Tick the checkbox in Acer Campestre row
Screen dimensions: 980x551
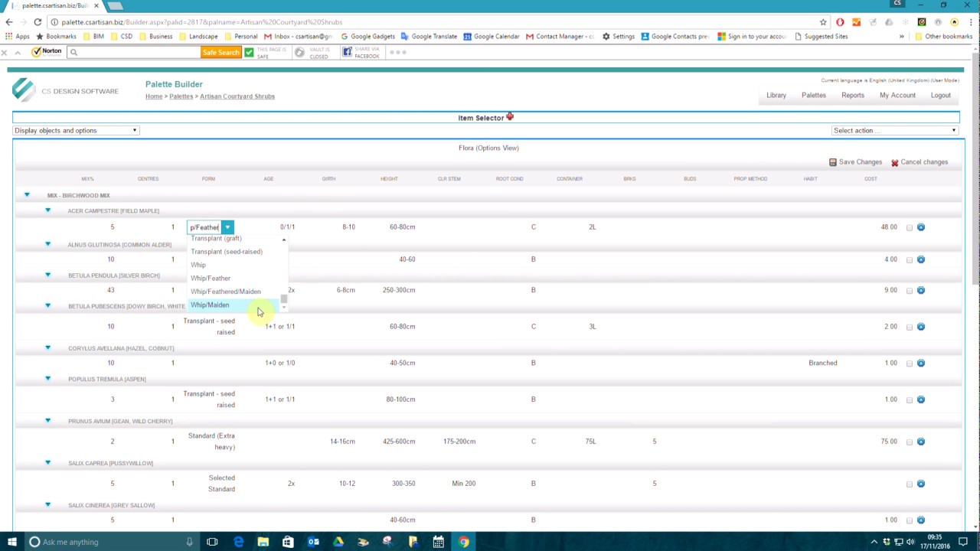pyautogui.click(x=910, y=227)
